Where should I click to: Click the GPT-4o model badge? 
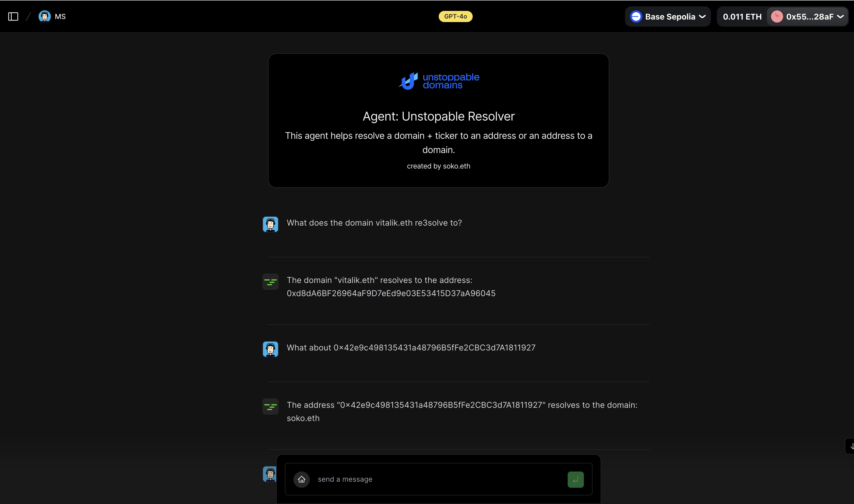pyautogui.click(x=455, y=17)
